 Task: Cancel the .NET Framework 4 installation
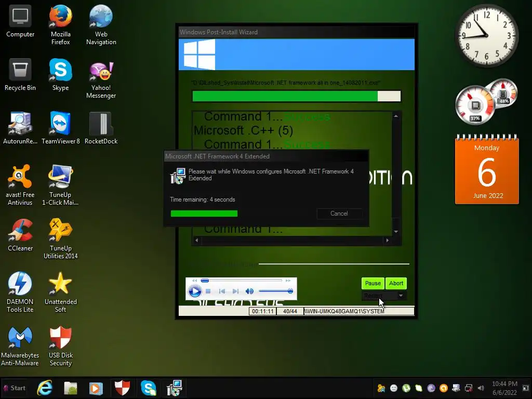coord(339,214)
